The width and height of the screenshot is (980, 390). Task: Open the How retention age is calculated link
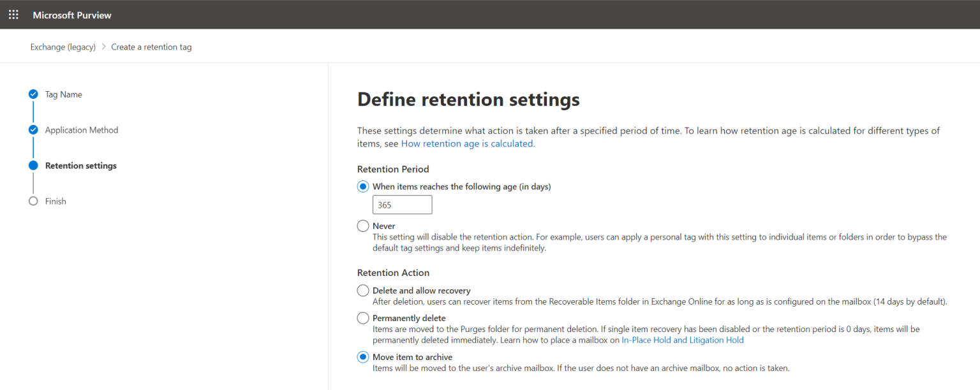[467, 143]
